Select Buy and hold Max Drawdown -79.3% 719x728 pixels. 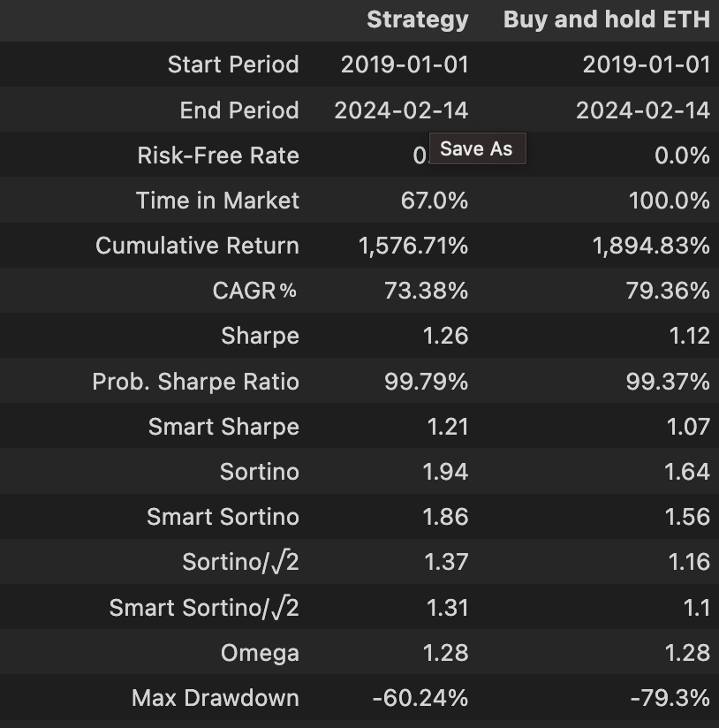point(670,698)
